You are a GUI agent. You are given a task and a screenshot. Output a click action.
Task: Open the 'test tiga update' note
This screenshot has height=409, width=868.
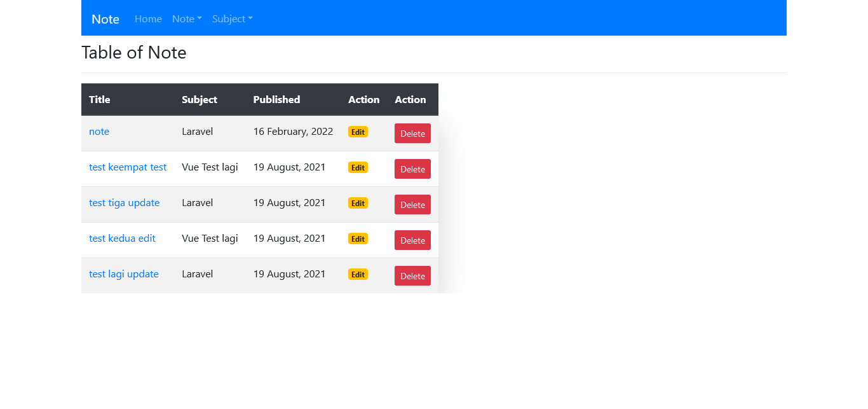(x=124, y=203)
